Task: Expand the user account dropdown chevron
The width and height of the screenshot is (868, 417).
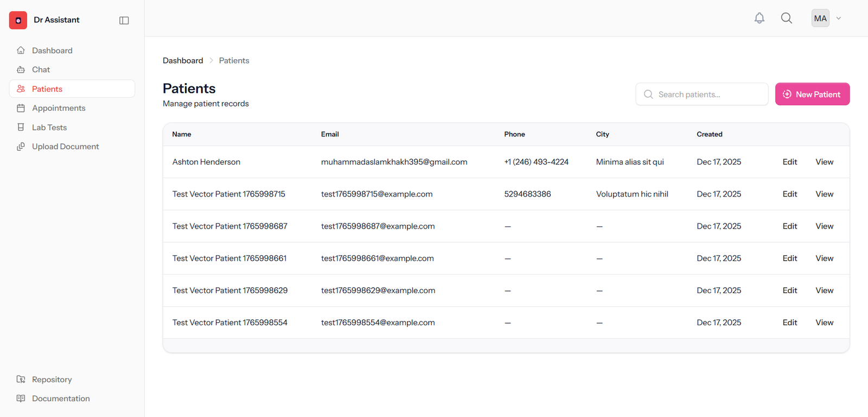Action: click(839, 18)
